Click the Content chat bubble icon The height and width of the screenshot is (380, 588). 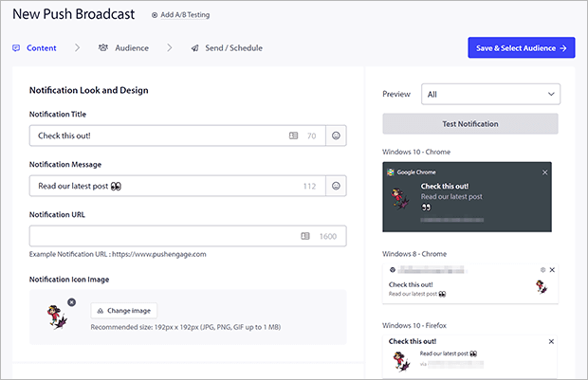click(x=16, y=48)
